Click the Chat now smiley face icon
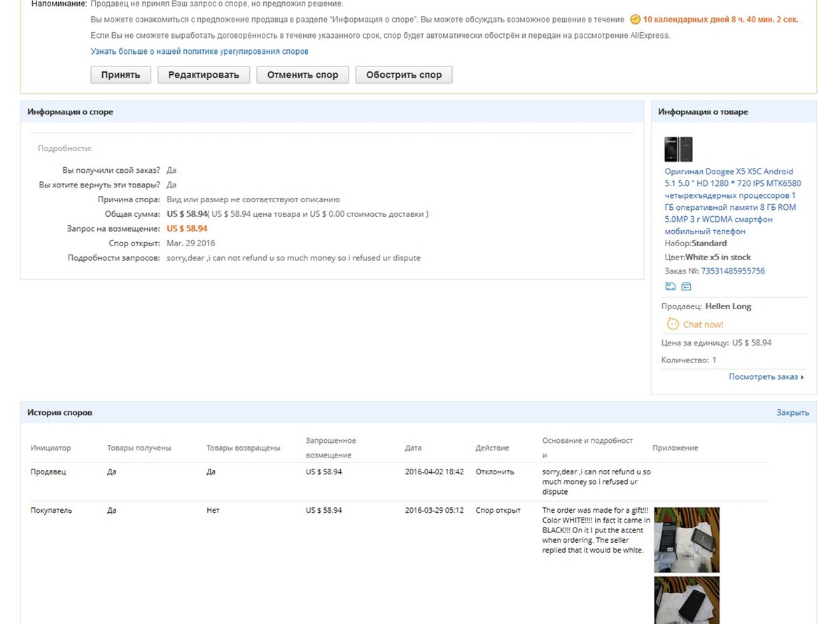The image size is (840, 624). pos(672,324)
